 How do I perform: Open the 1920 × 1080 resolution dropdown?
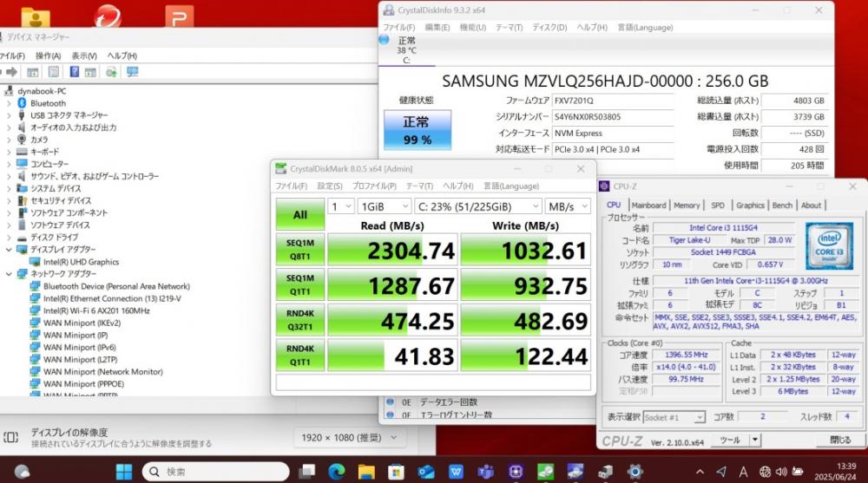349,438
